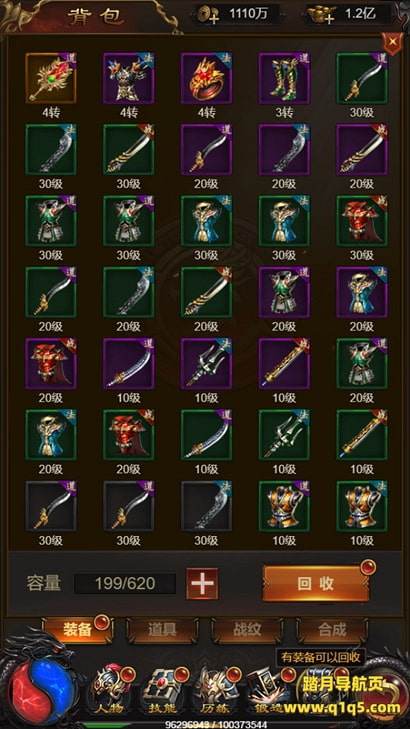
Task: Select the golden scepter 4转 item
Action: (51, 78)
